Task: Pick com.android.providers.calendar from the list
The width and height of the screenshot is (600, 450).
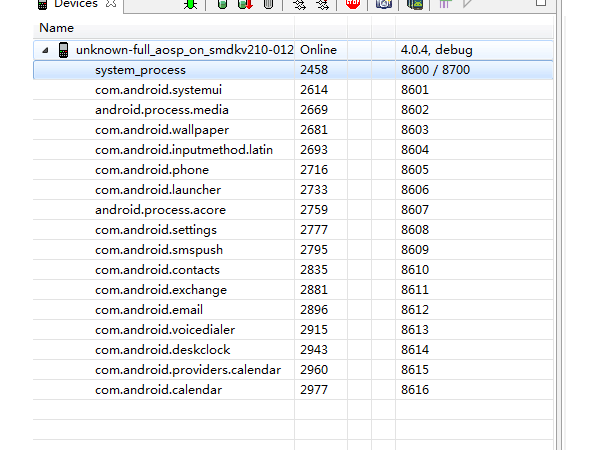Action: pyautogui.click(x=188, y=370)
